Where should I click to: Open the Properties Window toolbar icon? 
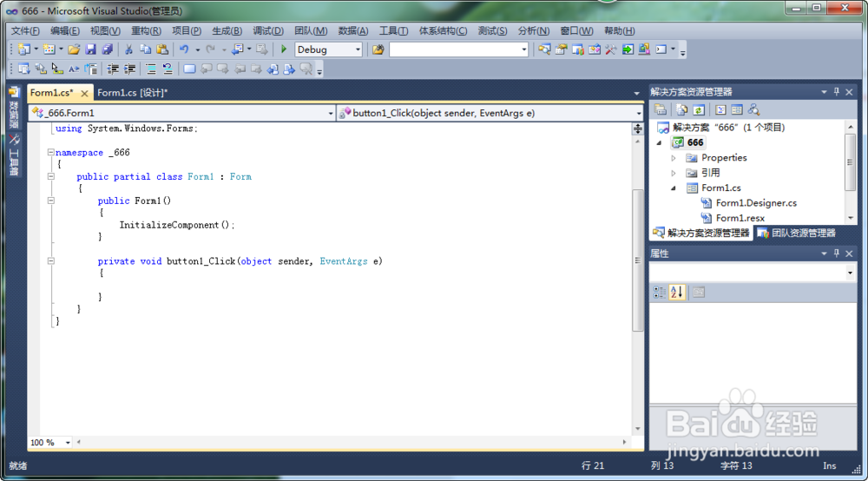[x=561, y=49]
